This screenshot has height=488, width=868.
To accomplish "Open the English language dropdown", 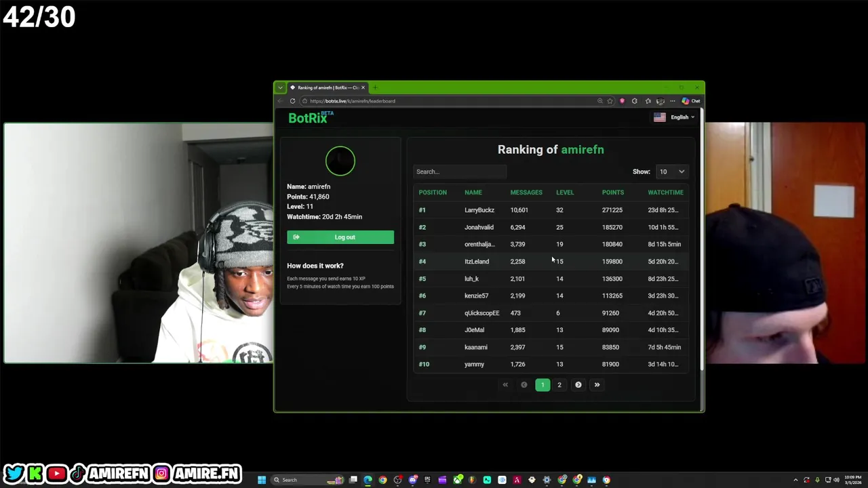I will 674,117.
